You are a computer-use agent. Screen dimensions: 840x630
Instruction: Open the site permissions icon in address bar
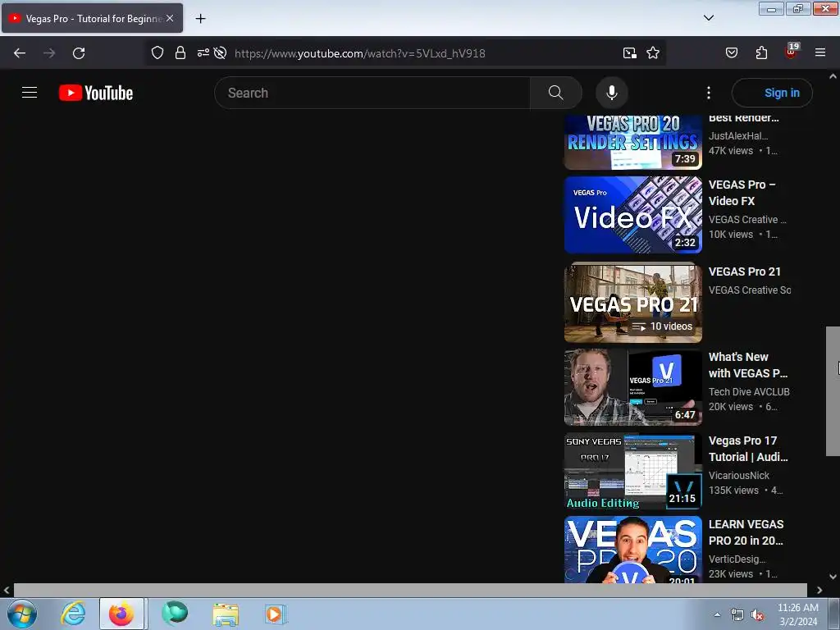click(x=203, y=52)
